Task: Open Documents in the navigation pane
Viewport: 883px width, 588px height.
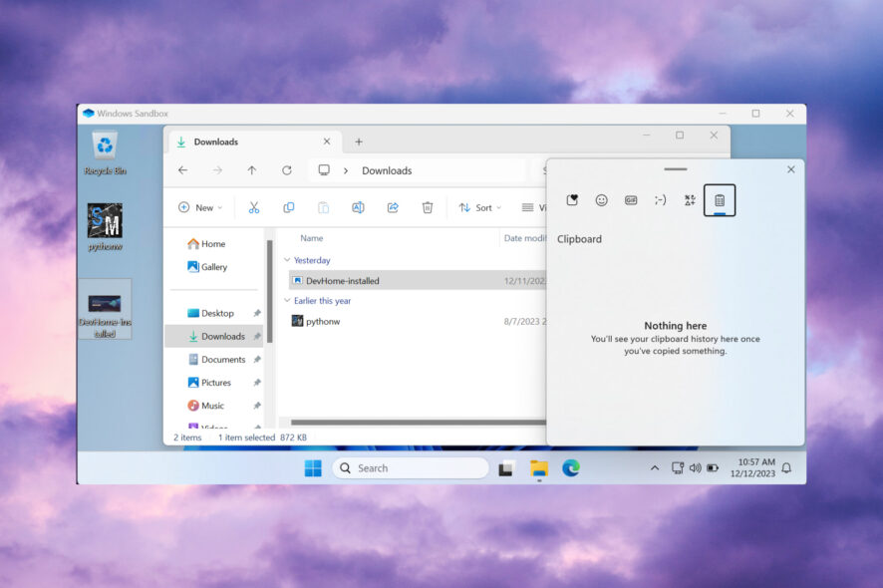Action: tap(217, 360)
